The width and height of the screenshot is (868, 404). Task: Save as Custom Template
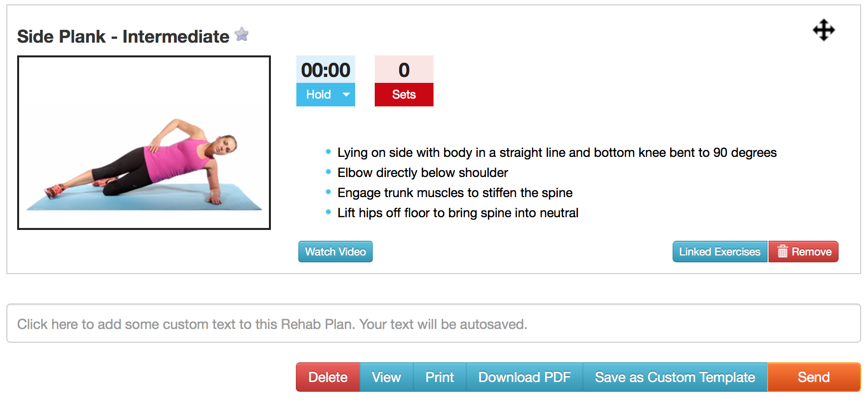coord(675,377)
